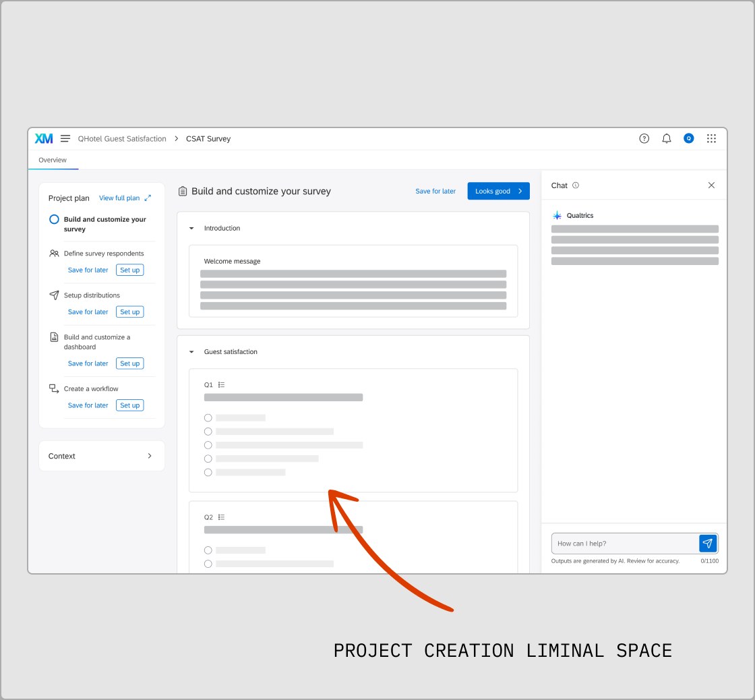Open the hamburger navigation menu

[x=65, y=139]
